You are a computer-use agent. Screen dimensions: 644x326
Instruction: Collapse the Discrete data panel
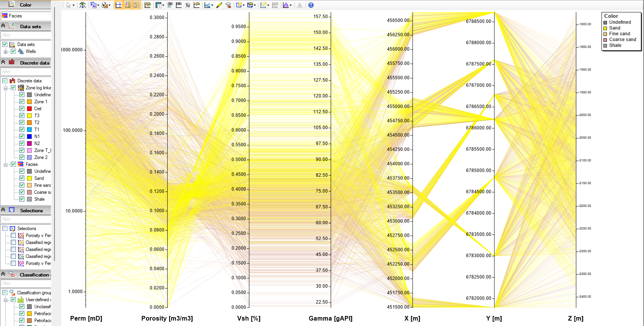3,62
